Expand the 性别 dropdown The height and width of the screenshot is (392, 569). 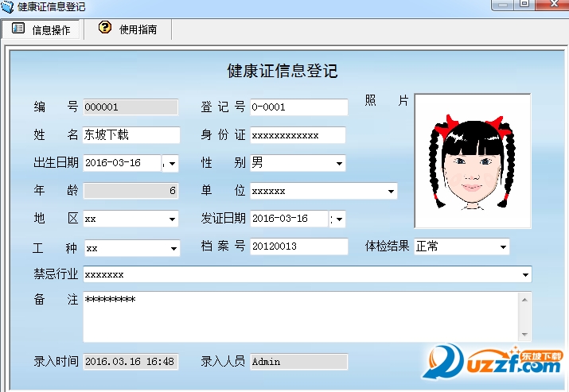point(339,164)
